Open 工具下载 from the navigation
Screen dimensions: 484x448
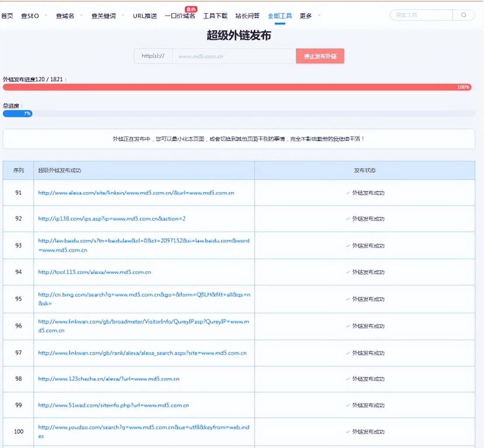coord(215,16)
